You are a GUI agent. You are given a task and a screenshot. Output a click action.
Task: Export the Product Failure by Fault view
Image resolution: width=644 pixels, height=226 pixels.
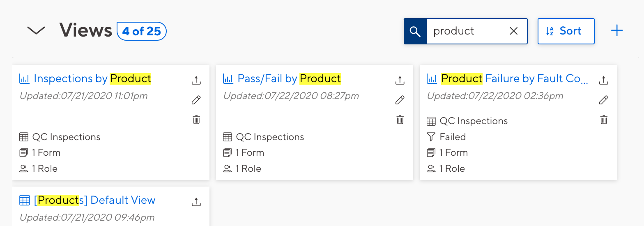(603, 80)
